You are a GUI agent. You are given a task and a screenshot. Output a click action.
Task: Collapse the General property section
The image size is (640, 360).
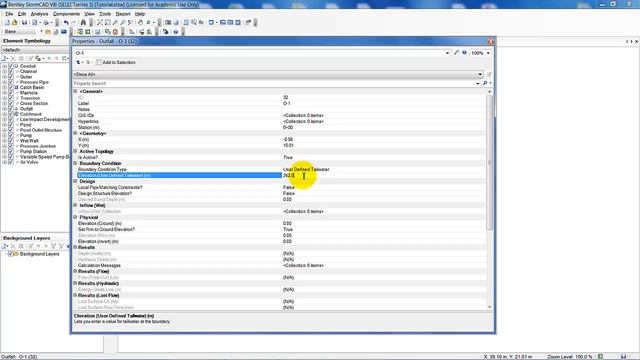[x=75, y=91]
